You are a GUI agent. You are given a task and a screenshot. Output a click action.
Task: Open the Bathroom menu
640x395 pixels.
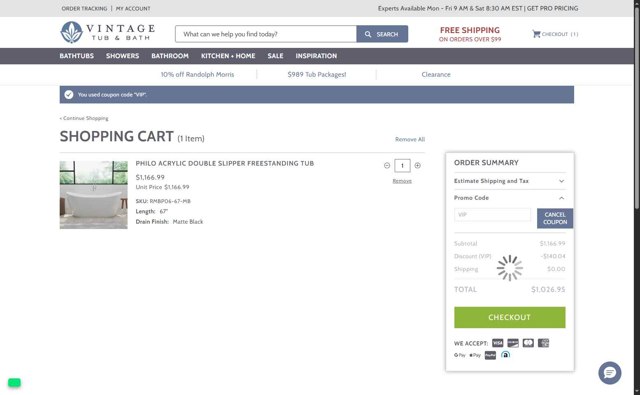170,56
